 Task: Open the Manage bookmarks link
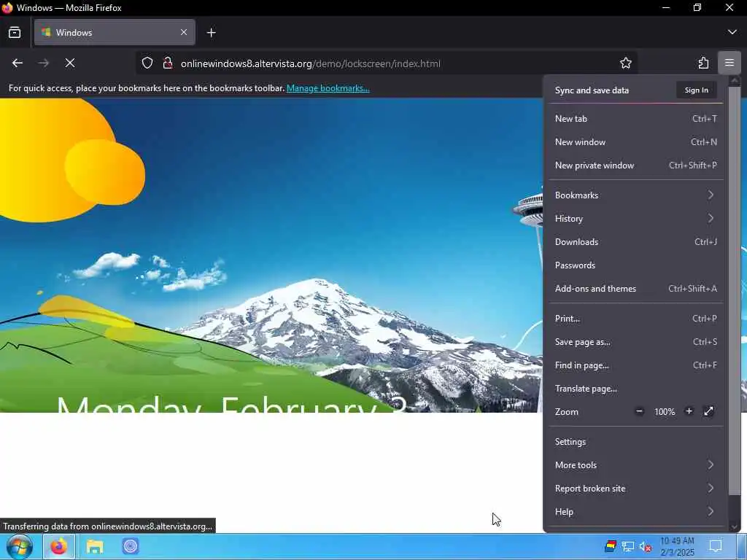(x=328, y=88)
